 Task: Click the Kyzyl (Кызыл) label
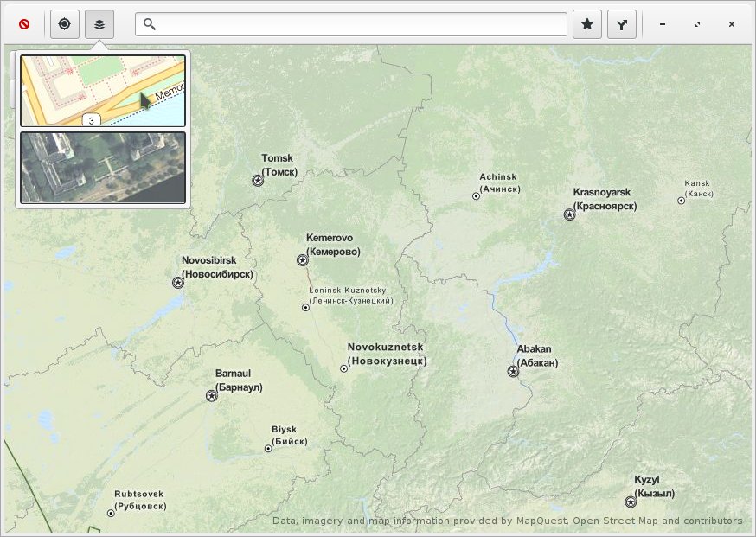pos(654,486)
